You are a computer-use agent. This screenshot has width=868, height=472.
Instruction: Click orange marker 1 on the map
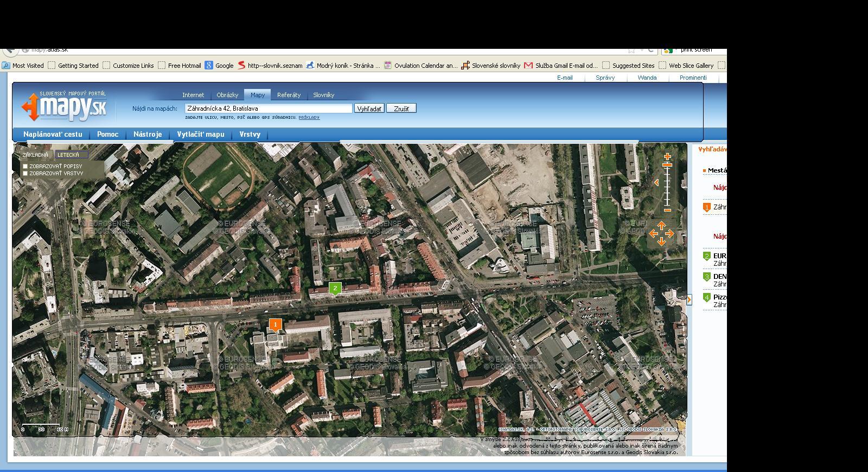point(276,325)
